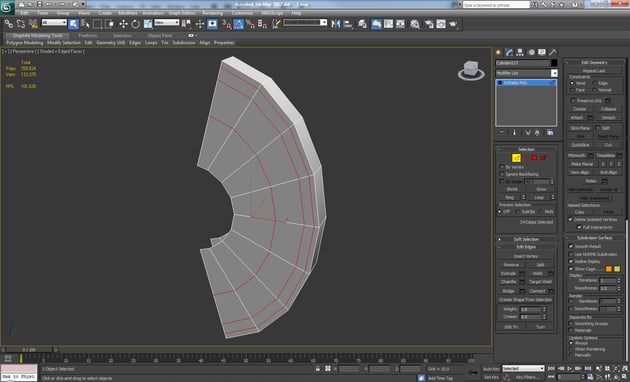The height and width of the screenshot is (382, 630).
Task: Select Edge sub-object level icon
Action: 516,158
